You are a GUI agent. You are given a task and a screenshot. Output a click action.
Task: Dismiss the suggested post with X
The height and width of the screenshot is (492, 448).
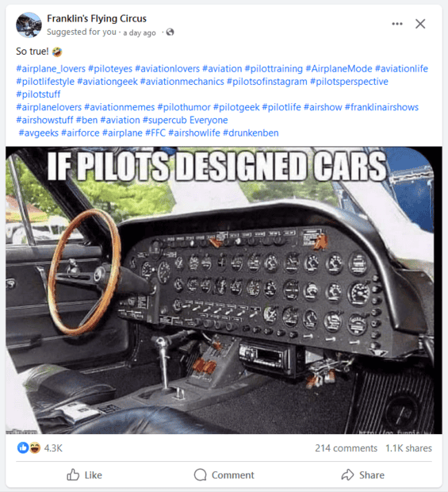pyautogui.click(x=420, y=24)
